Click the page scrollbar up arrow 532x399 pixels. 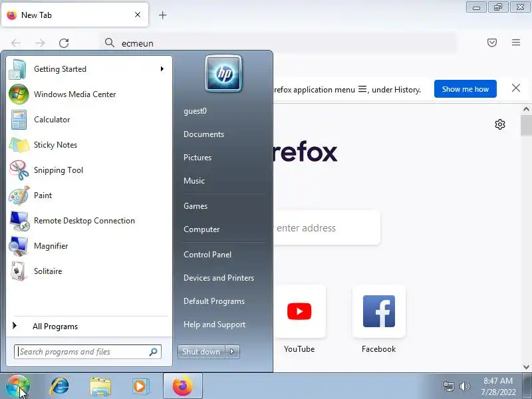pos(526,109)
